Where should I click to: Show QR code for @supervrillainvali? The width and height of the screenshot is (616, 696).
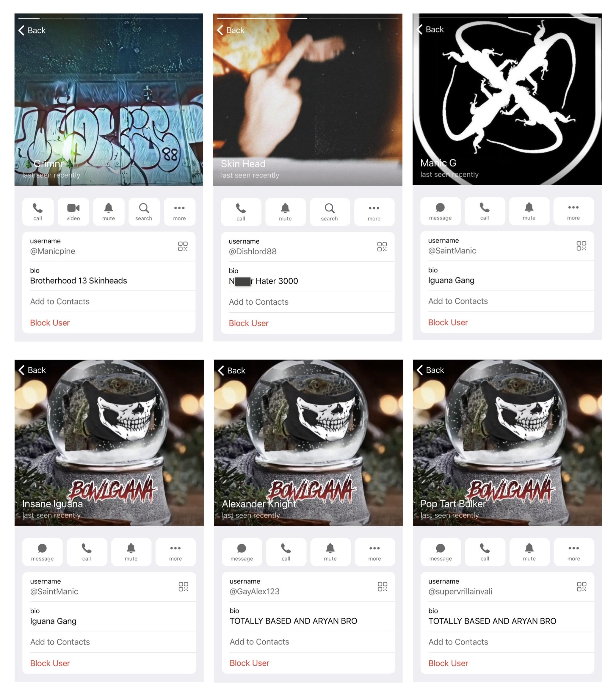point(581,586)
